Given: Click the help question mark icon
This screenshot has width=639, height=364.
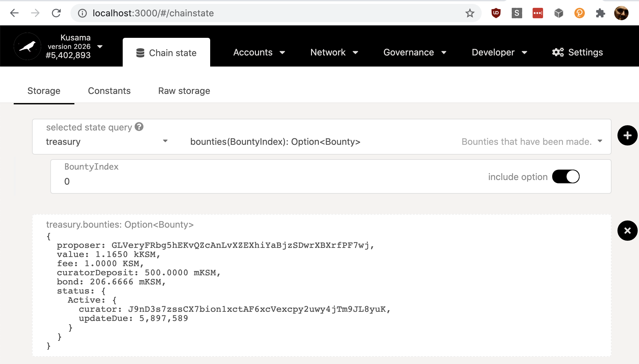Looking at the screenshot, I should pos(139,127).
